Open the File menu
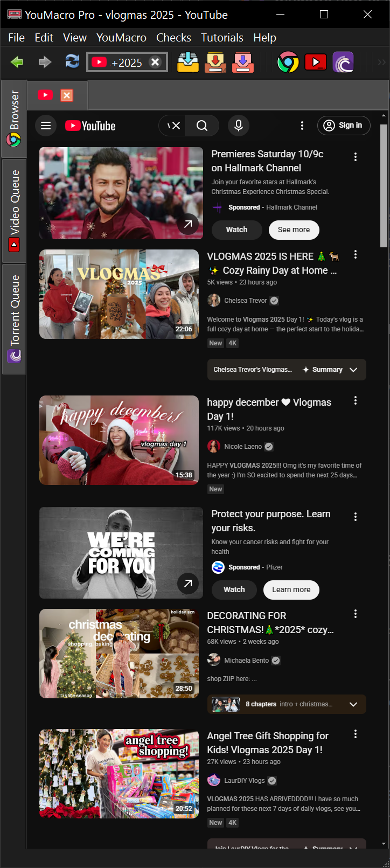This screenshot has height=868, width=390. tap(16, 38)
